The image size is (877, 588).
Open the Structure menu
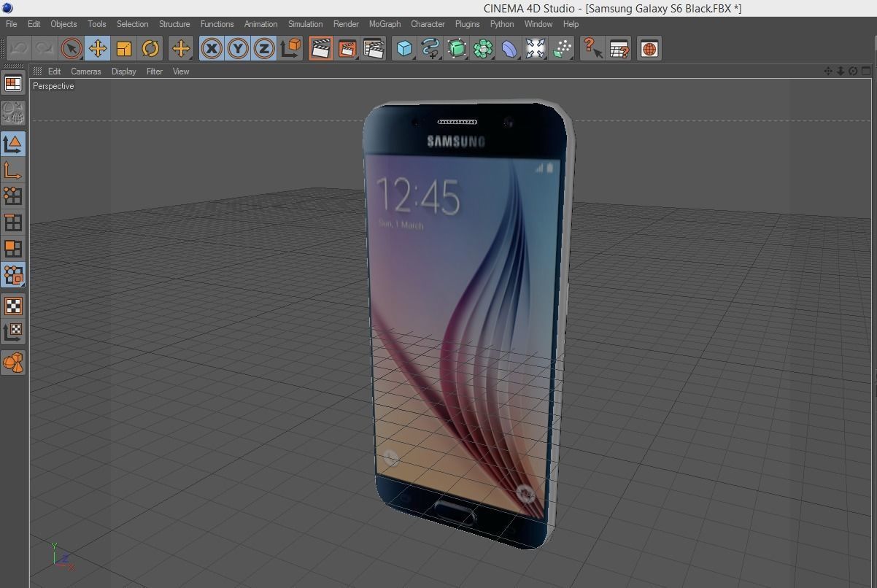(174, 24)
